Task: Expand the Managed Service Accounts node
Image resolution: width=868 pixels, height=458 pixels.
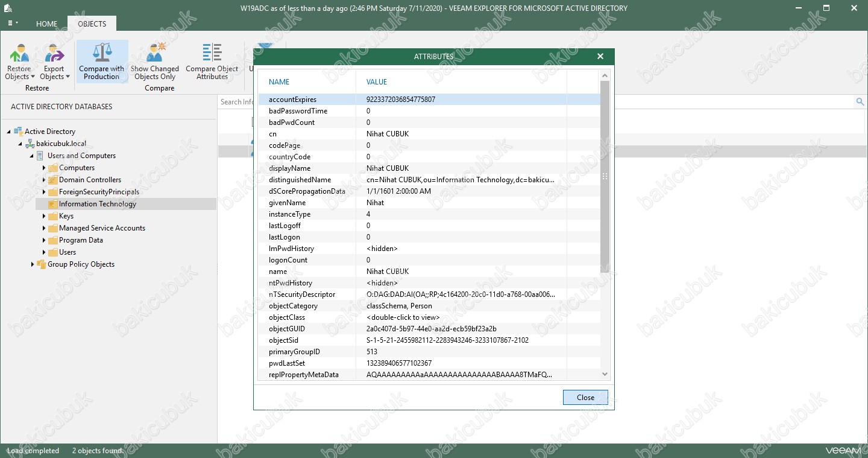Action: pyautogui.click(x=44, y=228)
